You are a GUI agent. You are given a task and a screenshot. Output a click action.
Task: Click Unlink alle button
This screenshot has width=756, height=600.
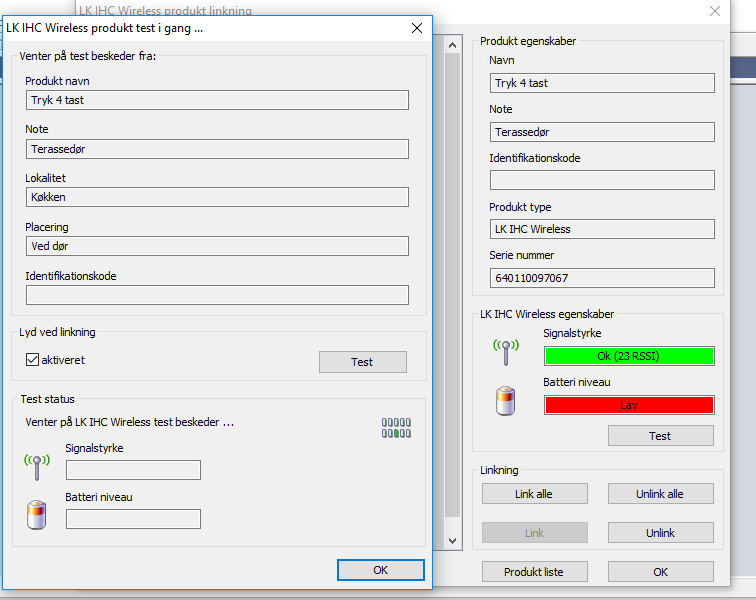[x=661, y=493]
